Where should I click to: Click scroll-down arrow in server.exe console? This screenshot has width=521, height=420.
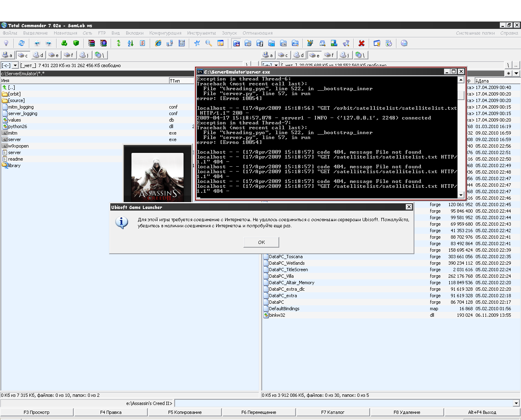pyautogui.click(x=461, y=195)
